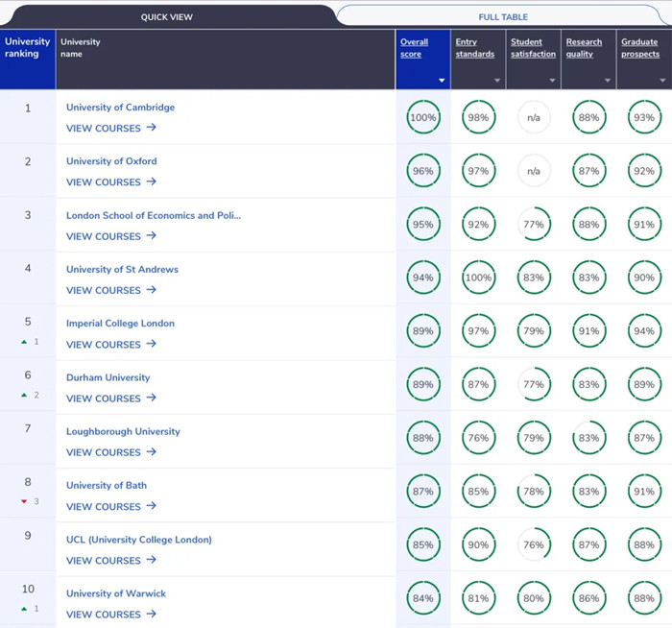Click View Courses for Loughborough University
The width and height of the screenshot is (672, 628).
(111, 452)
